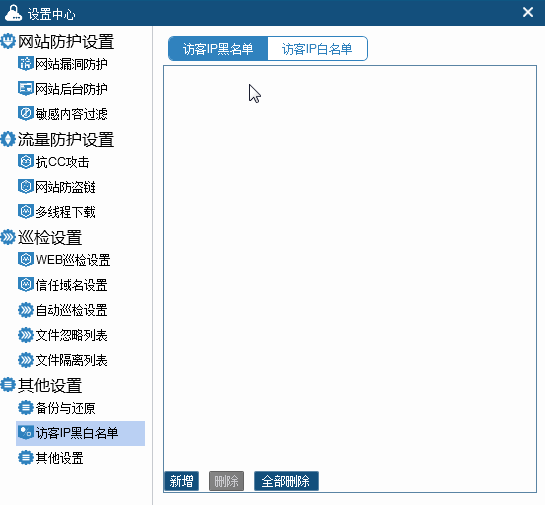
Task: Open 信任域名设置 page
Action: click(63, 285)
